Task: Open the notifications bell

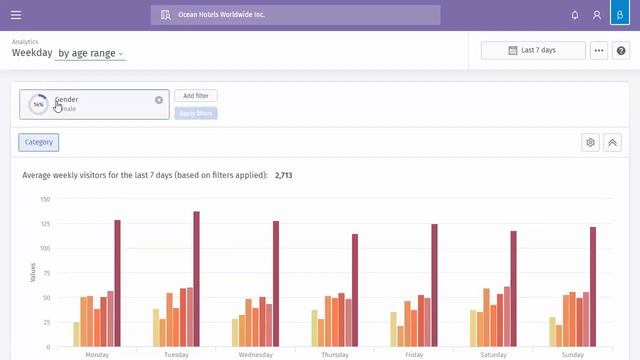Action: tap(575, 15)
